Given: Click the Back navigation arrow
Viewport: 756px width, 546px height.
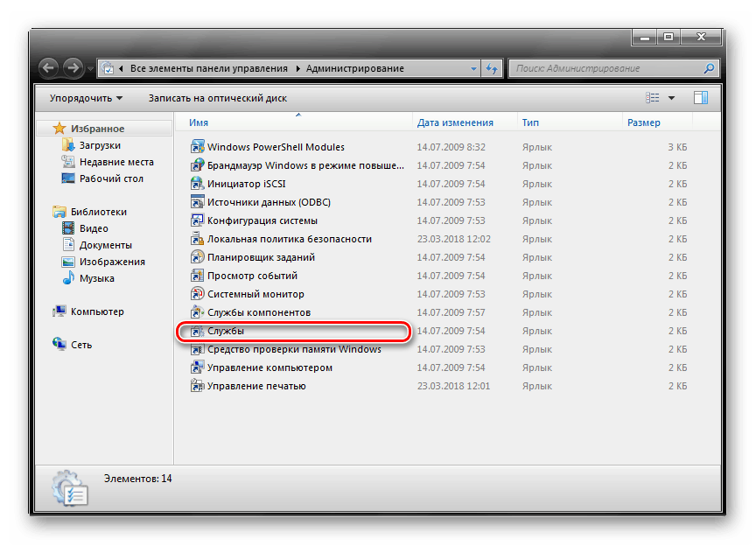Looking at the screenshot, I should 49,68.
